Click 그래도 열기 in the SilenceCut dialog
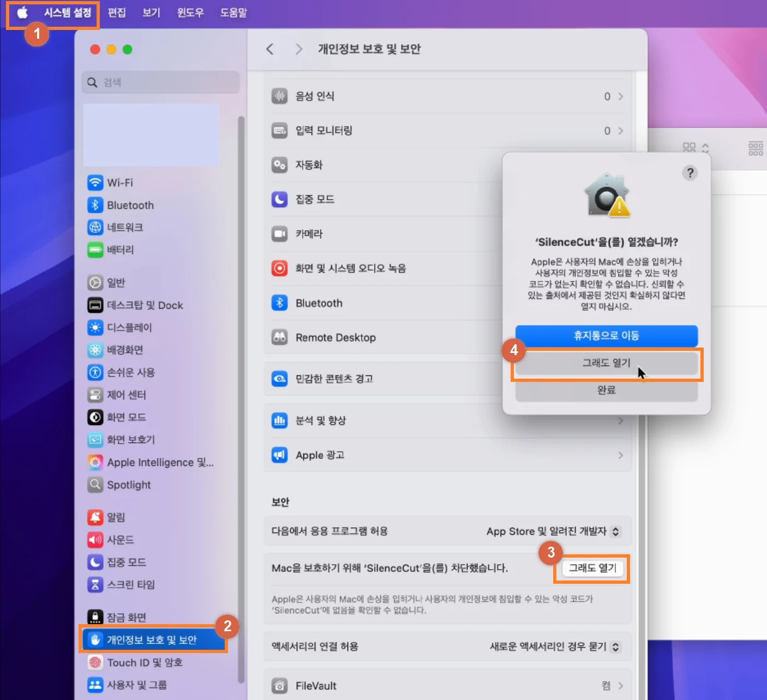This screenshot has width=767, height=700. tap(607, 363)
